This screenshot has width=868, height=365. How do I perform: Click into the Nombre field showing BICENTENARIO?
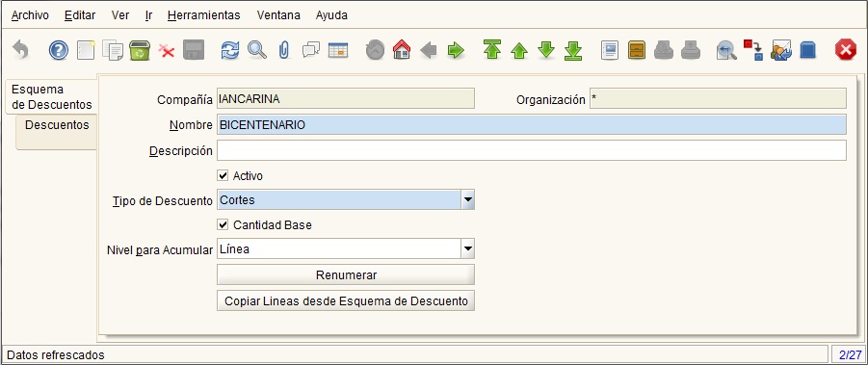(532, 124)
